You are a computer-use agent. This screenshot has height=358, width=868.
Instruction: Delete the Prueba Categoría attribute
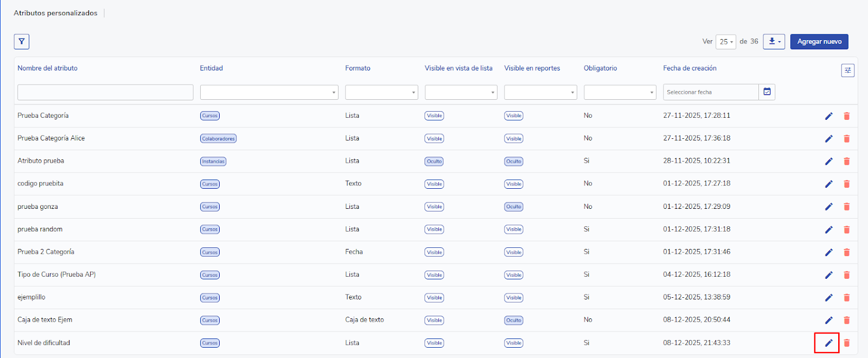pyautogui.click(x=846, y=116)
